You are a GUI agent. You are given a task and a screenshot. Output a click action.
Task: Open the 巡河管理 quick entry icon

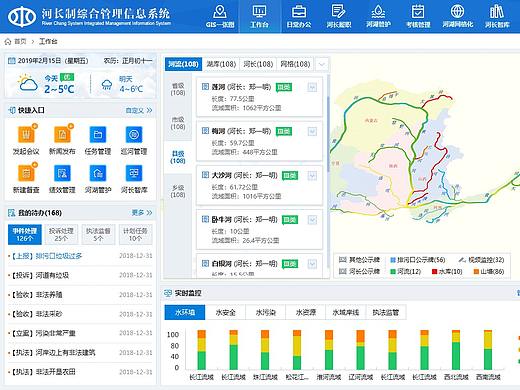click(x=134, y=135)
